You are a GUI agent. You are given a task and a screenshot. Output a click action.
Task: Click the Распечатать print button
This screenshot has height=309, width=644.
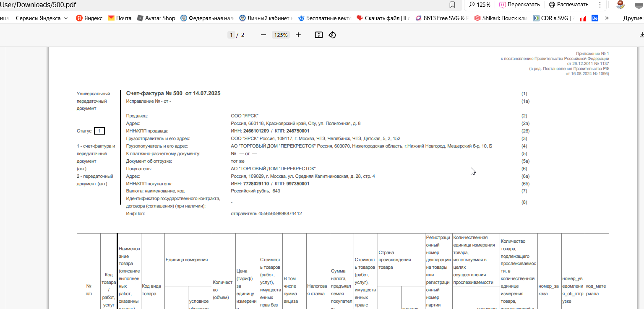point(569,5)
